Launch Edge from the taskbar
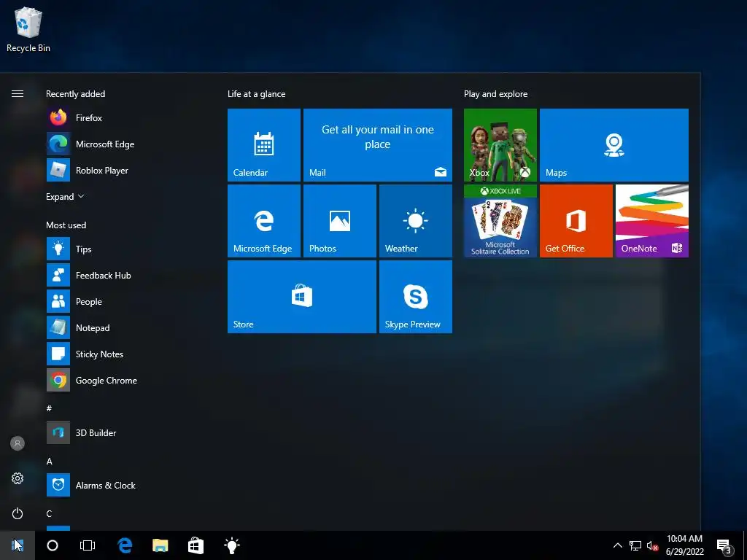The height and width of the screenshot is (560, 747). point(125,545)
